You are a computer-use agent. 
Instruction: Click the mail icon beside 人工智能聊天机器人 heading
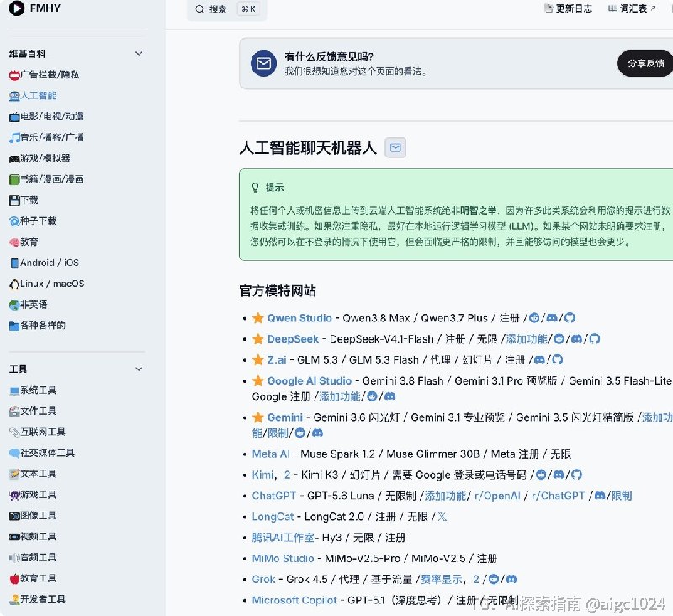(x=395, y=147)
